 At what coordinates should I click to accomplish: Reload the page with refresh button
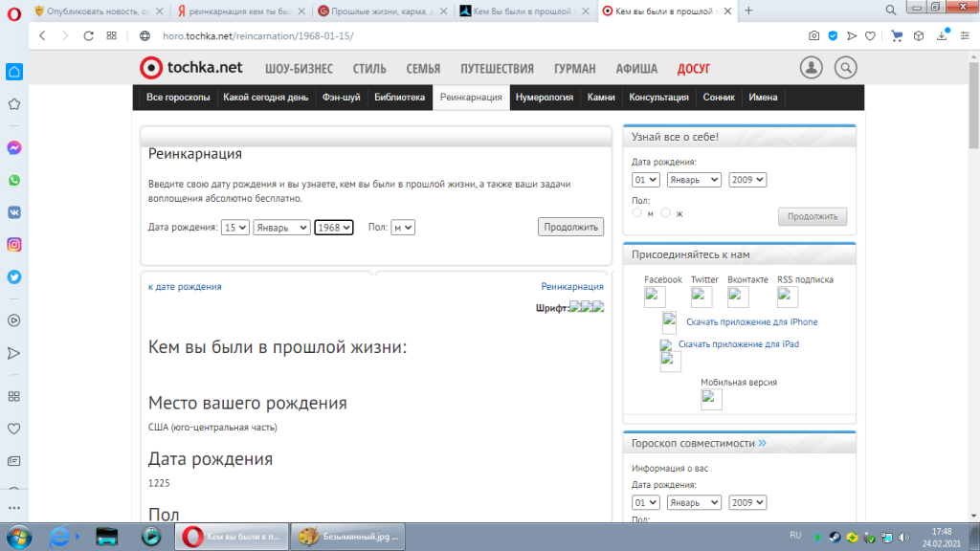88,35
